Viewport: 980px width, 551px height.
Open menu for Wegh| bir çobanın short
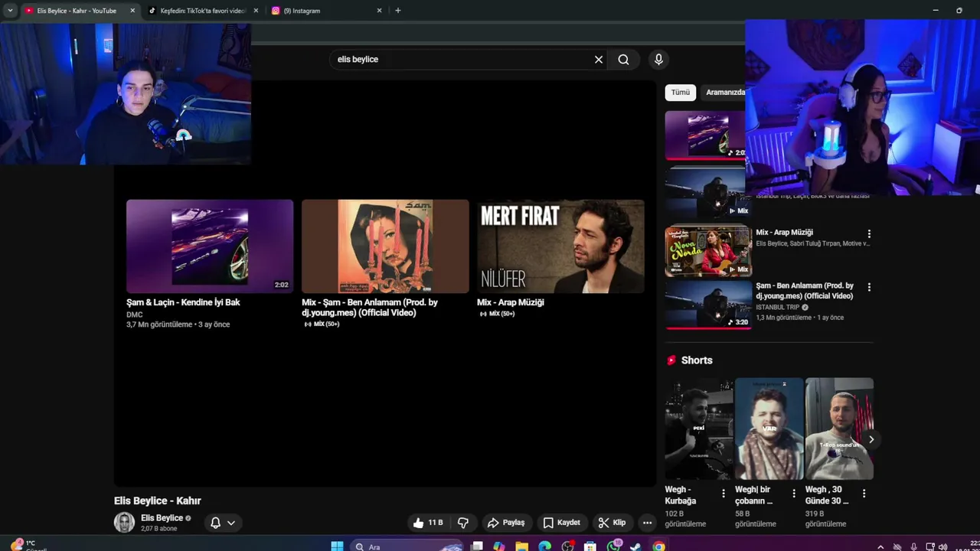[793, 494]
